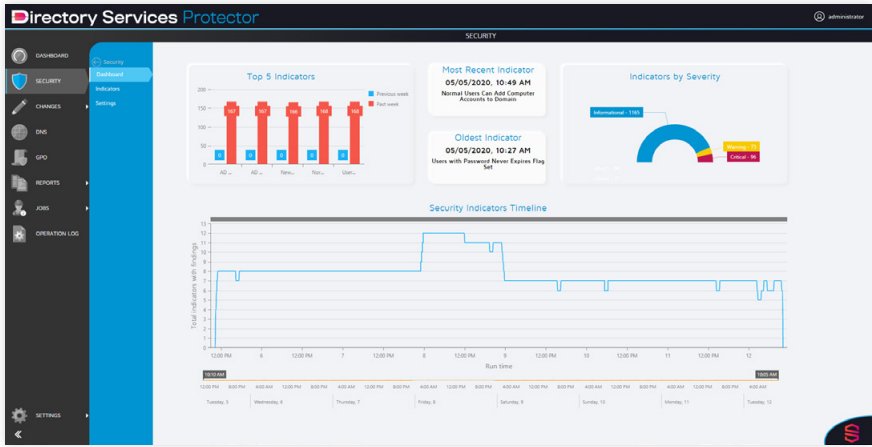Click the Settings gear icon in sidebar
Image resolution: width=872 pixels, height=447 pixels.
click(x=19, y=415)
